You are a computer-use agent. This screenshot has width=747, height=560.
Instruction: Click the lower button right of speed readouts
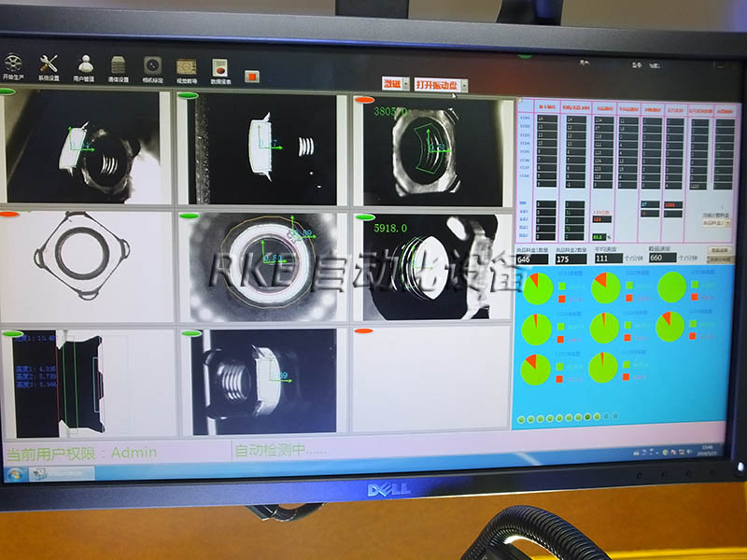click(717, 259)
